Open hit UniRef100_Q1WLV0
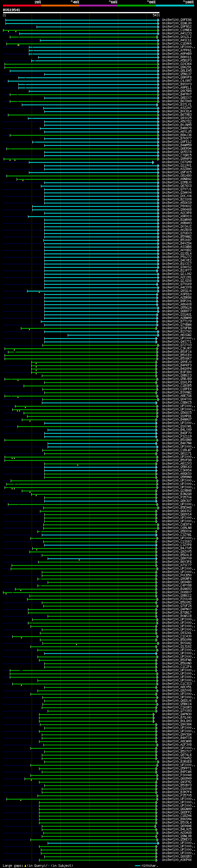Viewport: 197px width, 868px height. coord(176,23)
